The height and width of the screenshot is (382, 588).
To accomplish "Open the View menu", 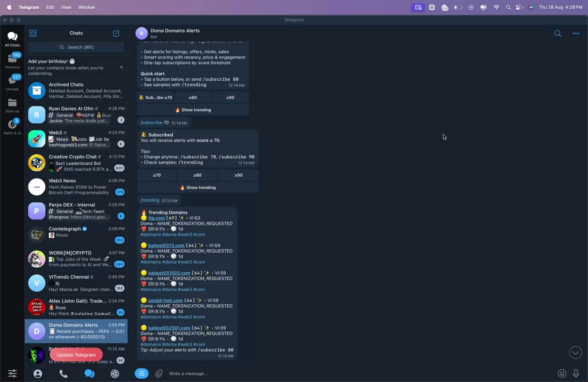I will pos(66,7).
